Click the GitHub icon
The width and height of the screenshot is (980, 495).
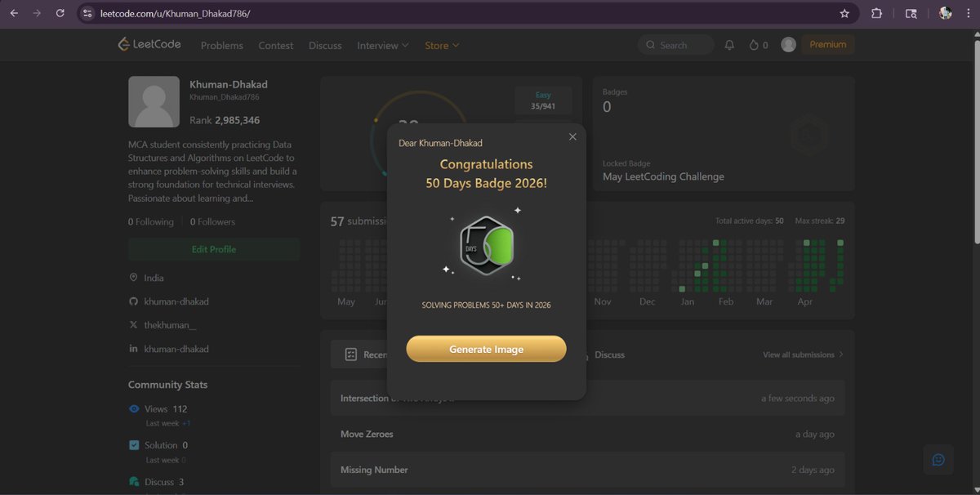point(133,301)
